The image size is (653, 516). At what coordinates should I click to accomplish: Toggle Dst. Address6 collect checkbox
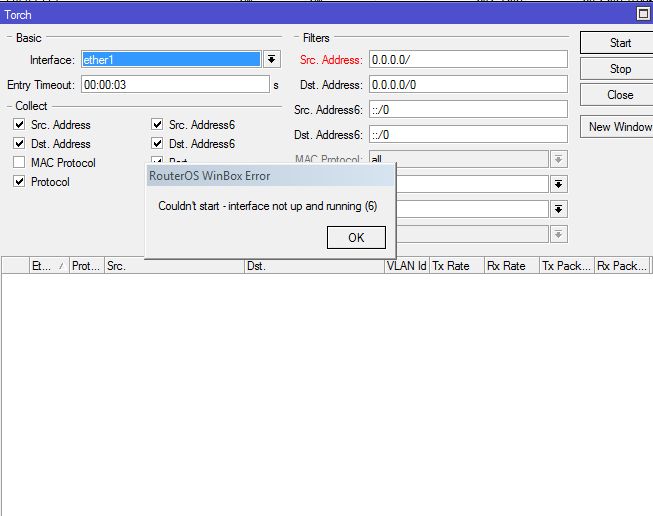pos(157,143)
